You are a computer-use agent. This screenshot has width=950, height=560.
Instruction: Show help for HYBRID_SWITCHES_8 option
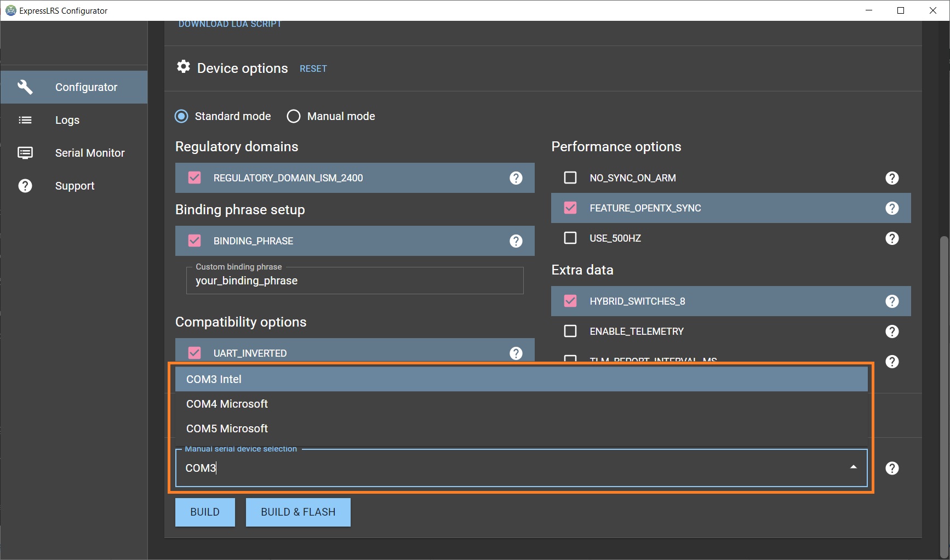[x=892, y=301]
